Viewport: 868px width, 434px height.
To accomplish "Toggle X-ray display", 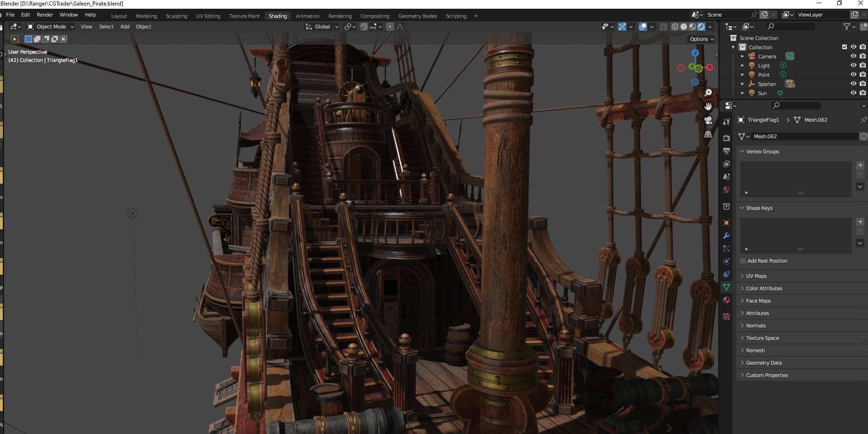I will point(663,27).
